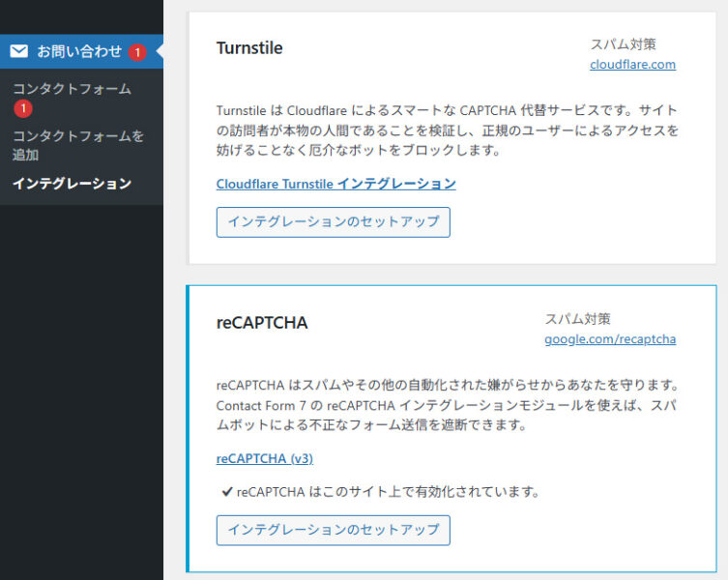This screenshot has width=728, height=580.
Task: Click the reCAPTCHA card heading
Action: (x=262, y=323)
